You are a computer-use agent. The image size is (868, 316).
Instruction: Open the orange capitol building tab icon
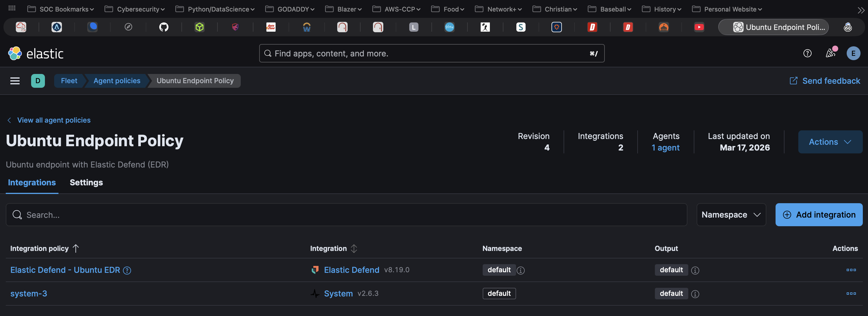(664, 27)
